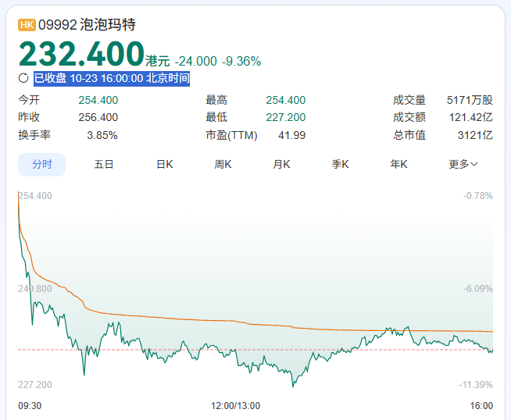Open the 季K chart tab
This screenshot has height=420, width=511.
[340, 165]
